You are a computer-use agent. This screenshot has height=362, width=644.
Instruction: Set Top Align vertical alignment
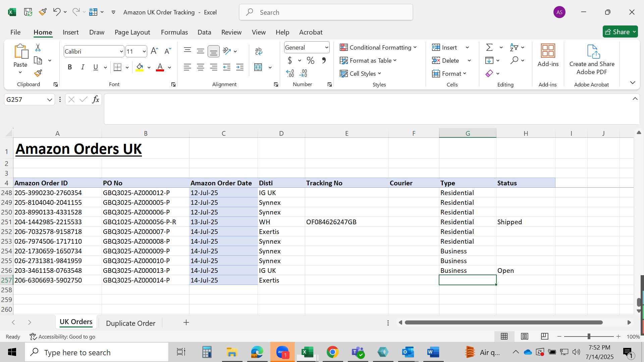coord(187,51)
